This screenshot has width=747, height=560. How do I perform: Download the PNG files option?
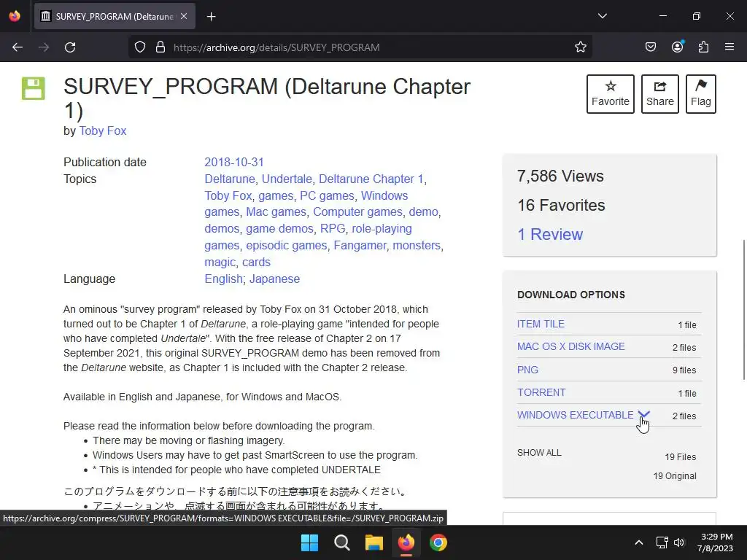click(528, 370)
